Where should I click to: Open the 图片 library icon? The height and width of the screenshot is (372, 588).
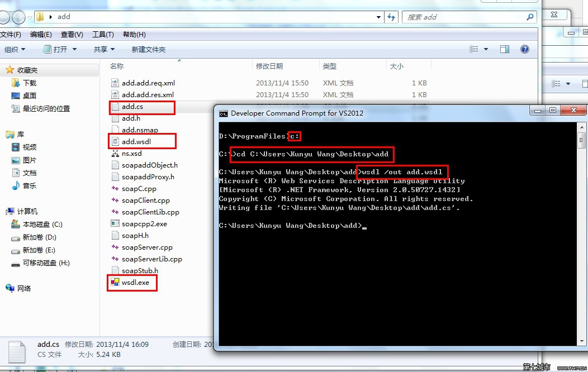tap(16, 160)
